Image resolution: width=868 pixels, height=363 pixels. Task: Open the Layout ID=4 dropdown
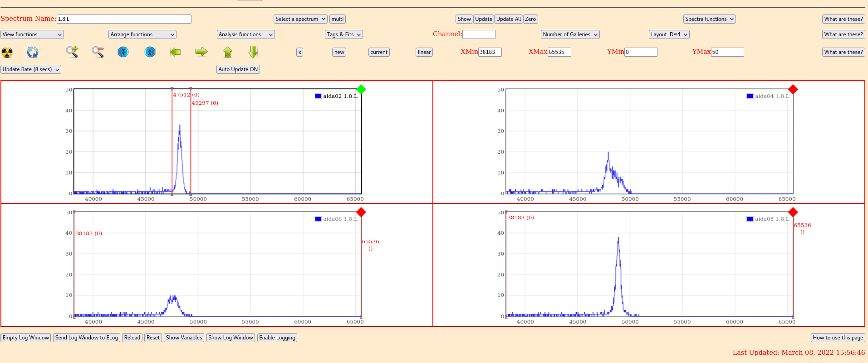[x=669, y=34]
